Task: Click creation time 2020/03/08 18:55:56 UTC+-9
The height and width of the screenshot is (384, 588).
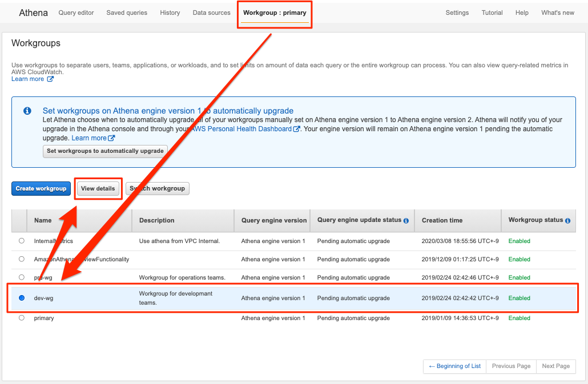Action: click(x=460, y=241)
